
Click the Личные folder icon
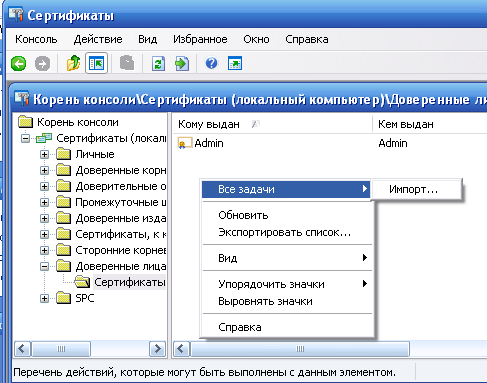pos(63,154)
